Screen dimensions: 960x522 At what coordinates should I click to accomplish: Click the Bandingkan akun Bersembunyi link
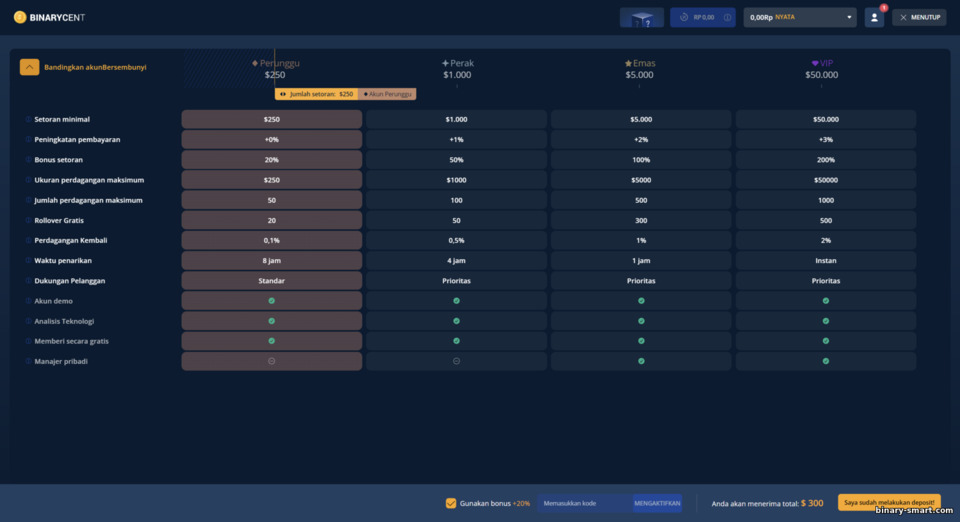click(x=95, y=67)
